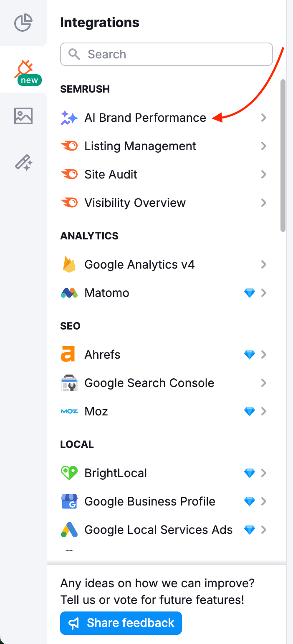The height and width of the screenshot is (644, 293).
Task: Select the AI Brand Performance integration icon
Action: pyautogui.click(x=69, y=118)
